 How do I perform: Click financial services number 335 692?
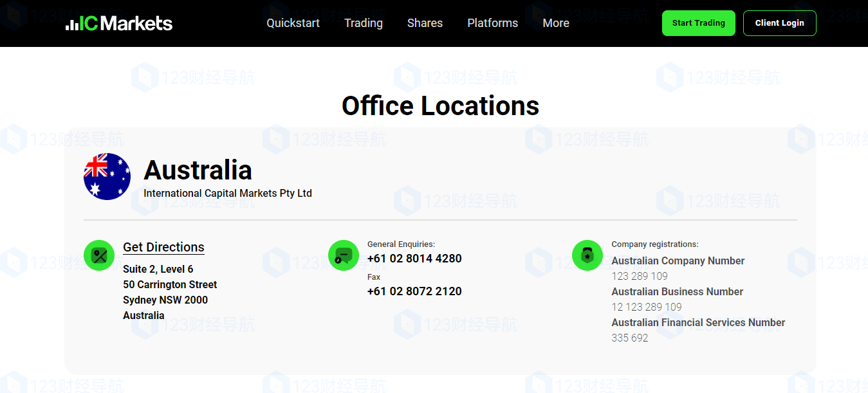[x=630, y=338]
